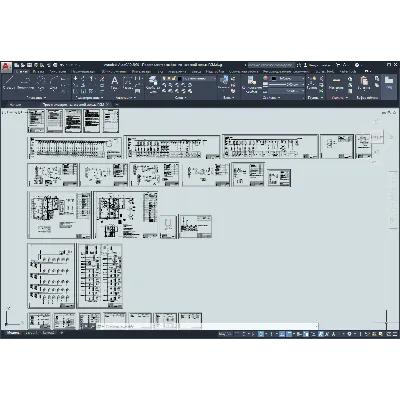Viewport: 400px width, 400px height.
Task: Toggle the annotation visibility status bar icon
Action: point(320,334)
